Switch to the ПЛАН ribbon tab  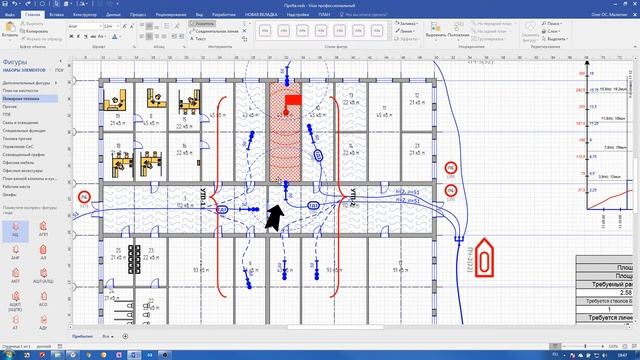tap(324, 14)
